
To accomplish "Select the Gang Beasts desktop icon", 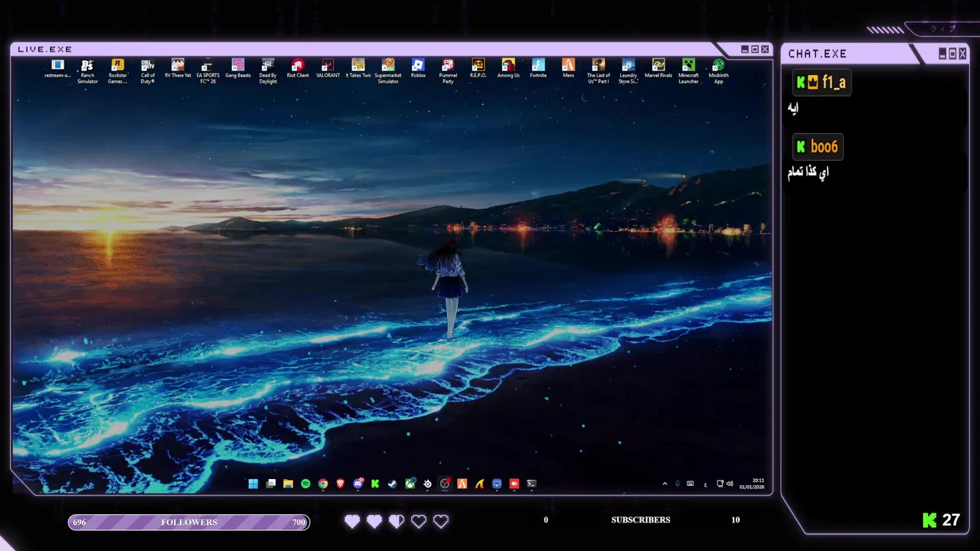I will coord(238,69).
